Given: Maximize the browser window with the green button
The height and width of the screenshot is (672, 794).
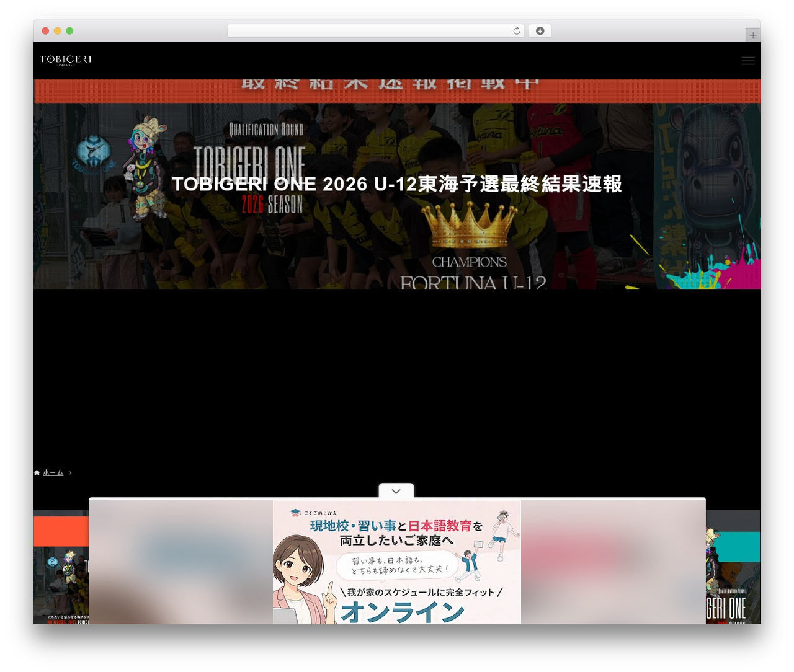Looking at the screenshot, I should point(69,31).
